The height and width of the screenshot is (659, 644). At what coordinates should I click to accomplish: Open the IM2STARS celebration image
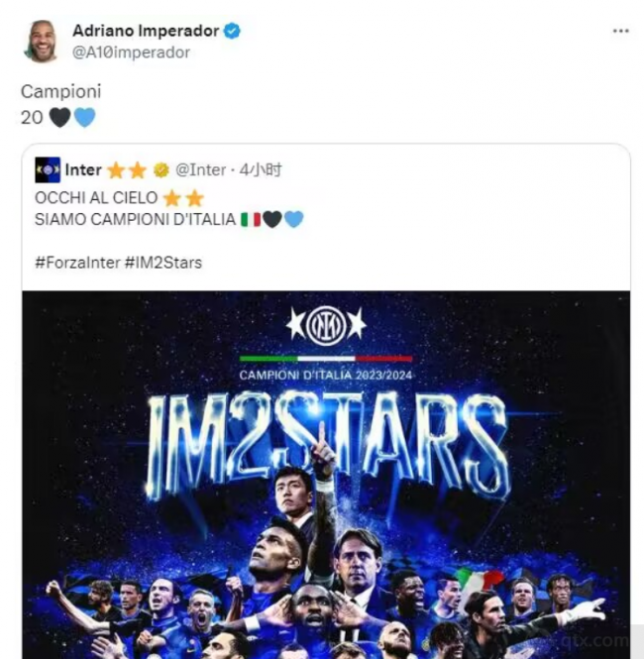pos(326,474)
